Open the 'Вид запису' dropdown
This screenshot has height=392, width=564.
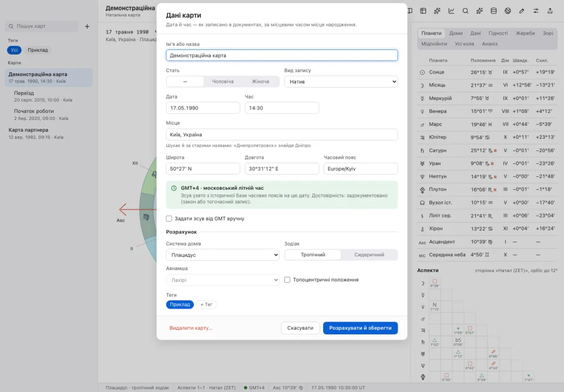click(341, 82)
